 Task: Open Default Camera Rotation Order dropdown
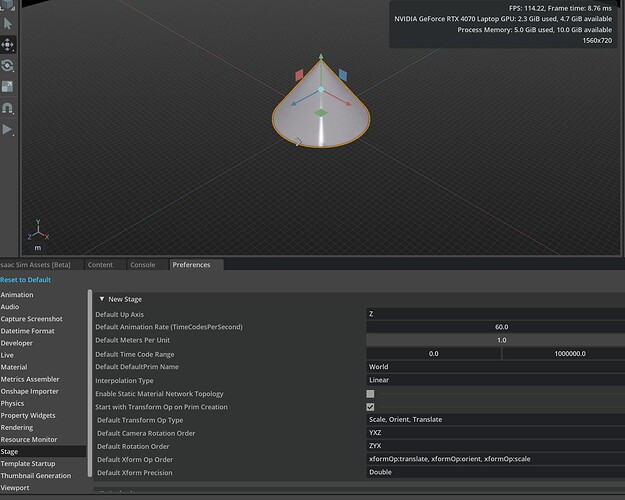[x=495, y=433]
